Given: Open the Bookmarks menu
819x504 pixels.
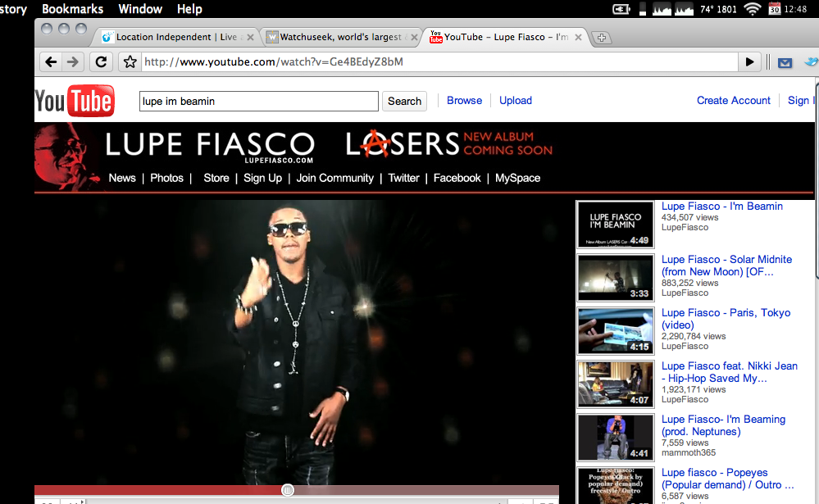Looking at the screenshot, I should pos(73,9).
